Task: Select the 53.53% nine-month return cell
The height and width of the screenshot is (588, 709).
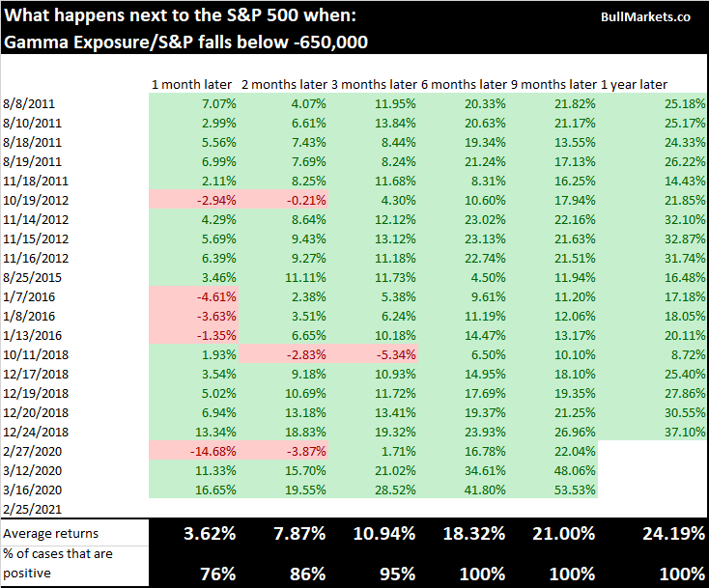Action: (x=574, y=490)
